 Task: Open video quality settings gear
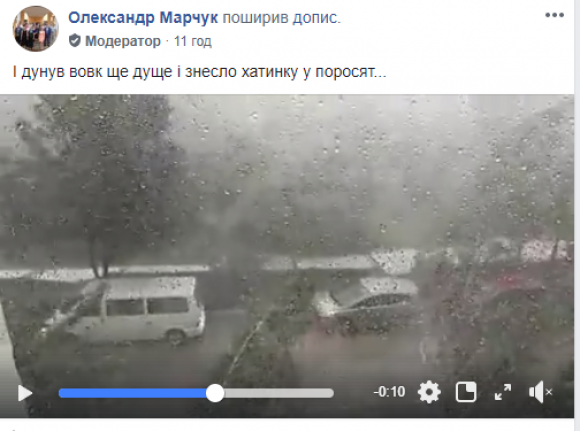429,392
